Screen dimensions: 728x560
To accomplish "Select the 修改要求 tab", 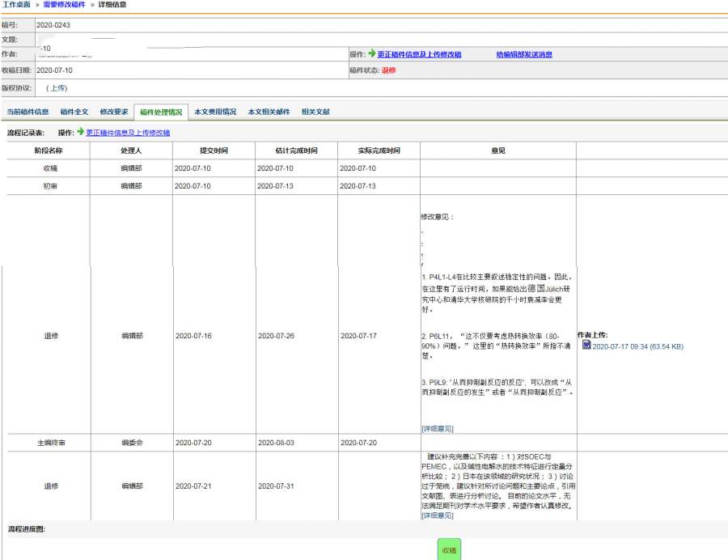I will (113, 112).
